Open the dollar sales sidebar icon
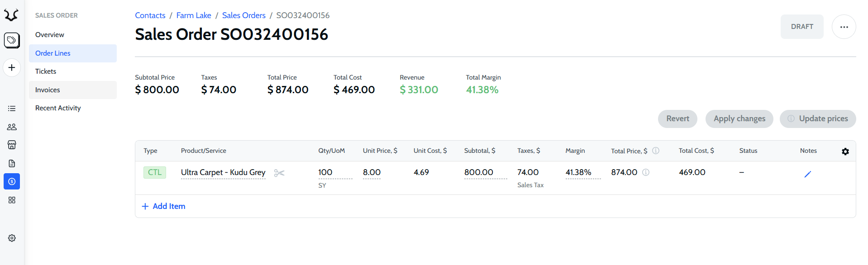This screenshot has height=265, width=868. [x=12, y=181]
